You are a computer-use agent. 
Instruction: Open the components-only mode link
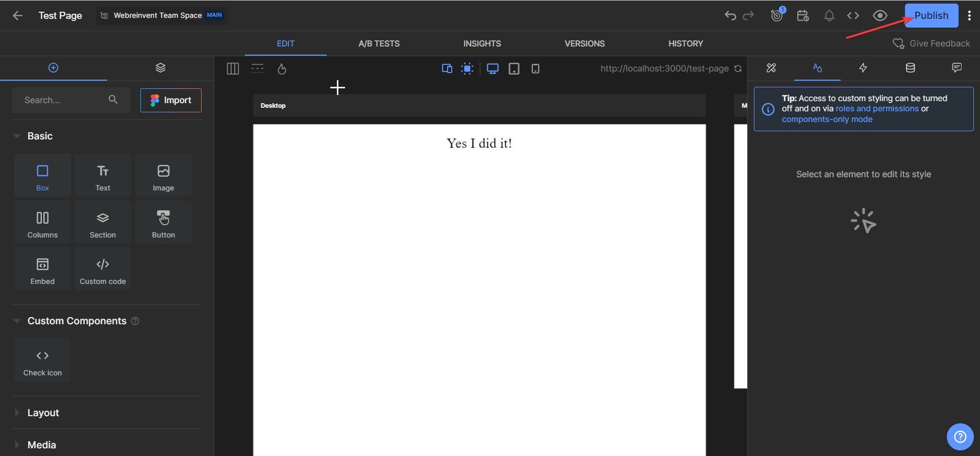827,119
